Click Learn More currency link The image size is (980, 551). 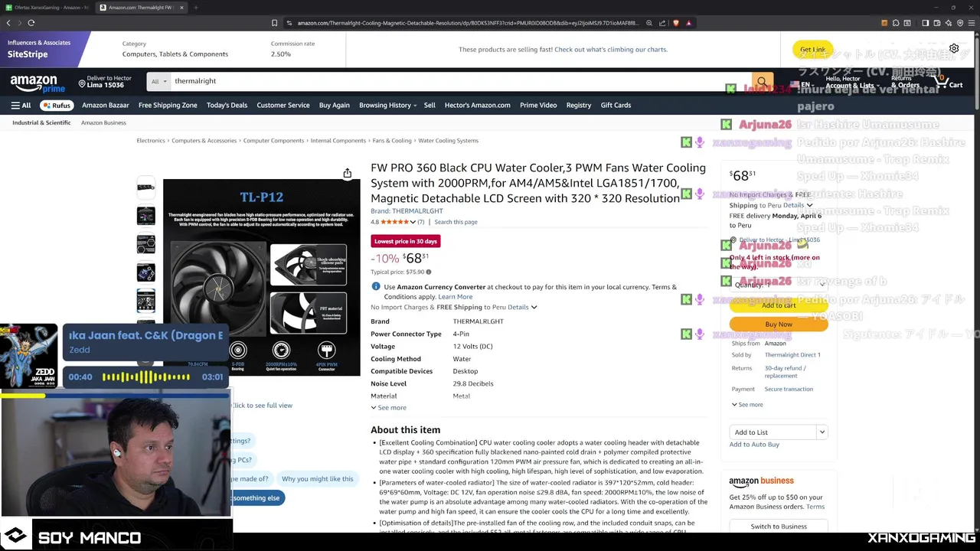[x=455, y=297]
